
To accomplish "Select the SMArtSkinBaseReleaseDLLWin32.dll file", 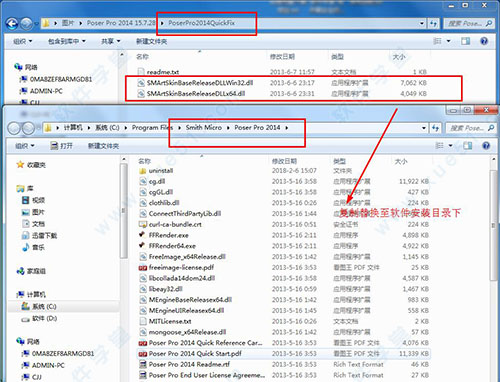I will click(200, 83).
